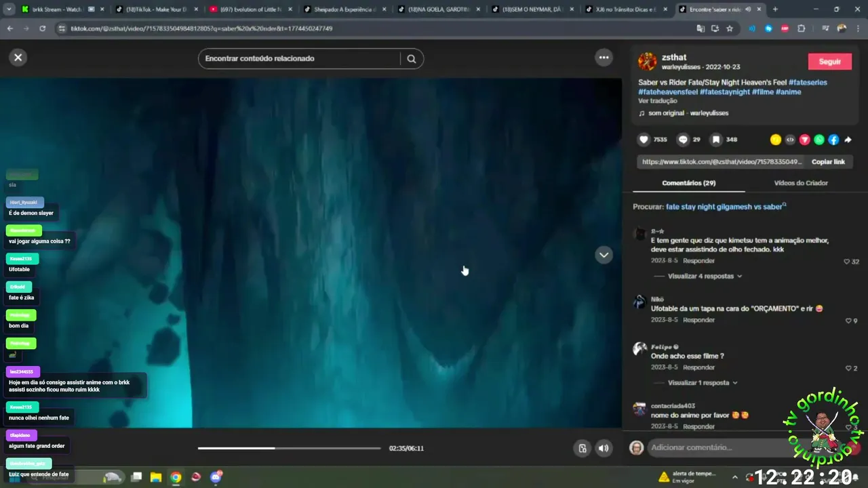Save video with bookmark icon
868x488 pixels.
tap(716, 140)
